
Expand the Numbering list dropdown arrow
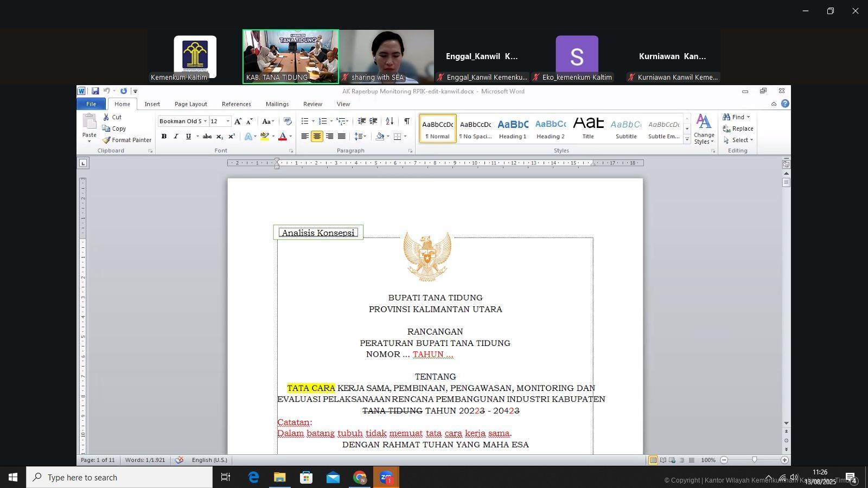(x=331, y=121)
